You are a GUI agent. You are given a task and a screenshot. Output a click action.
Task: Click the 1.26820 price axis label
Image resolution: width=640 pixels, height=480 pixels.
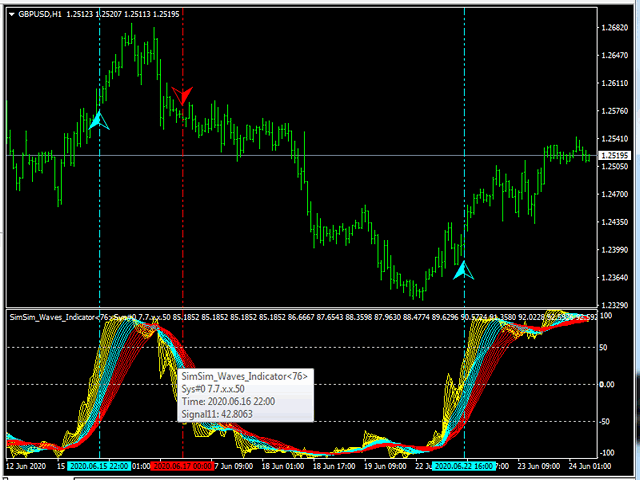tap(615, 27)
